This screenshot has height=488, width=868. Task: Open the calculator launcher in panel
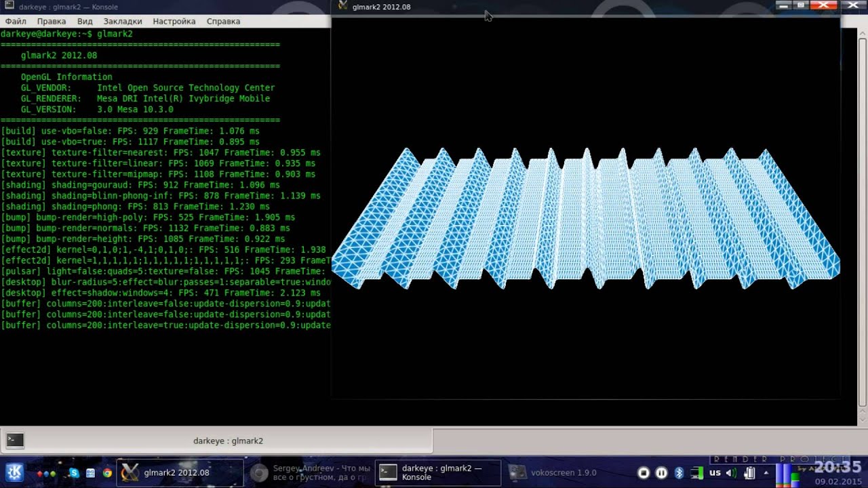[x=90, y=473]
